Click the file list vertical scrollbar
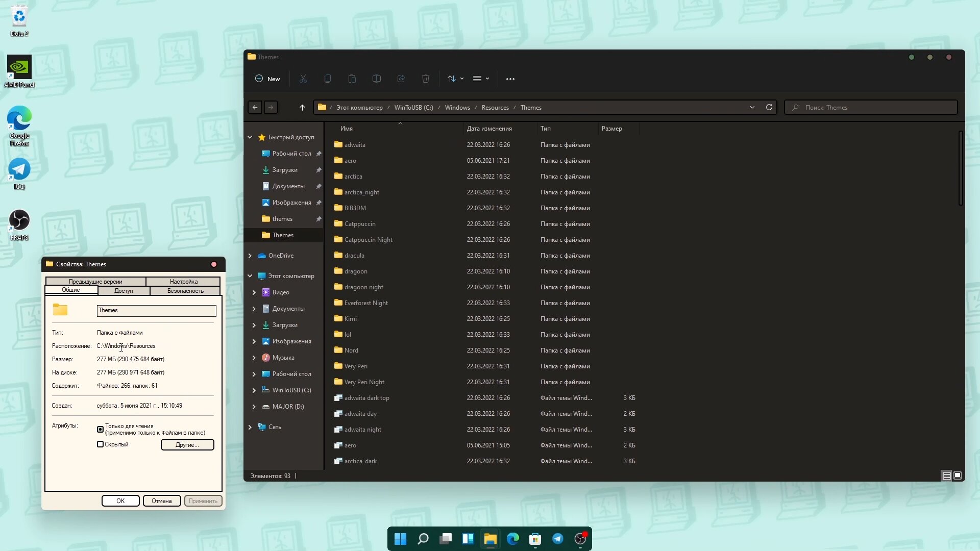 pos(961,168)
